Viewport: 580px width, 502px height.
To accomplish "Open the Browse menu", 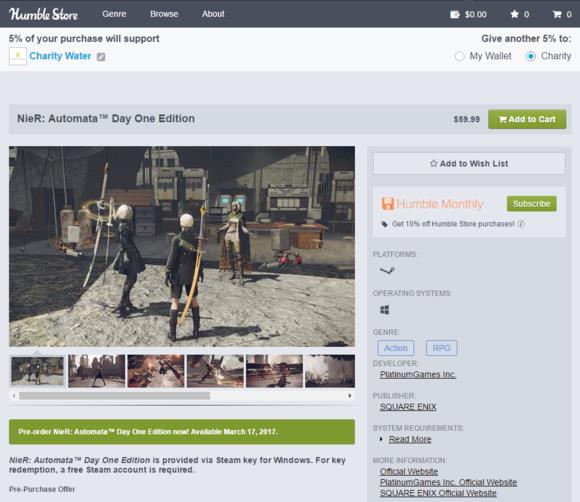I will (164, 14).
